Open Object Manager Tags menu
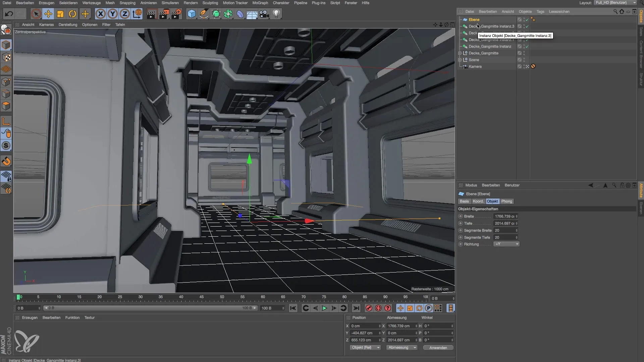Viewport: 644px width, 362px height. click(540, 11)
